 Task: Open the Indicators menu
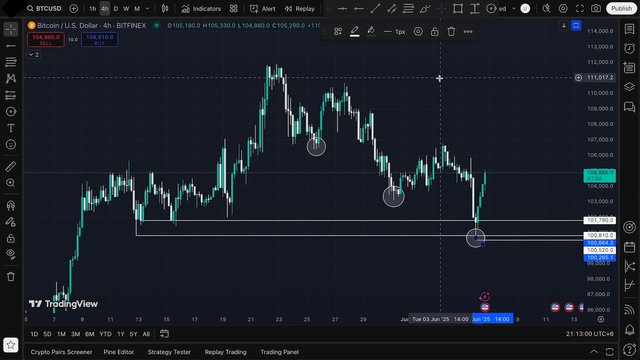[x=201, y=9]
